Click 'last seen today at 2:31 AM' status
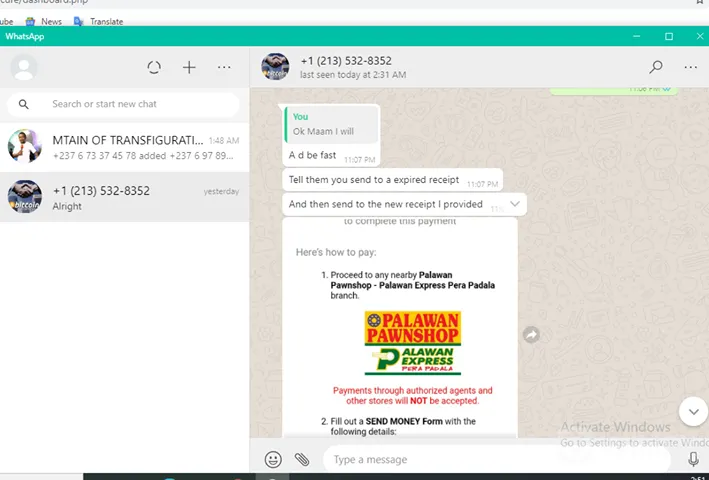This screenshot has width=709, height=480. [x=353, y=75]
